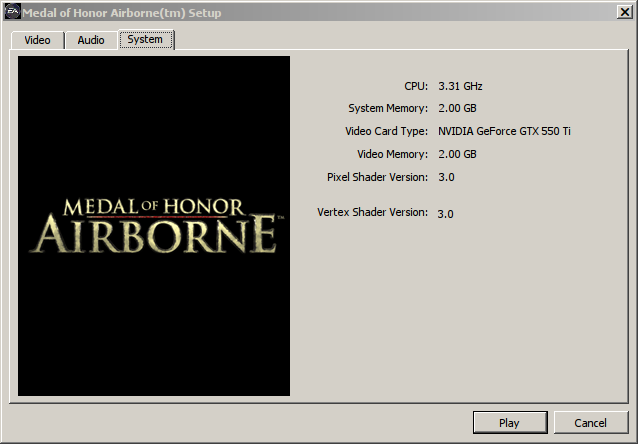
Task: Click the Video Memory label
Action: (392, 154)
